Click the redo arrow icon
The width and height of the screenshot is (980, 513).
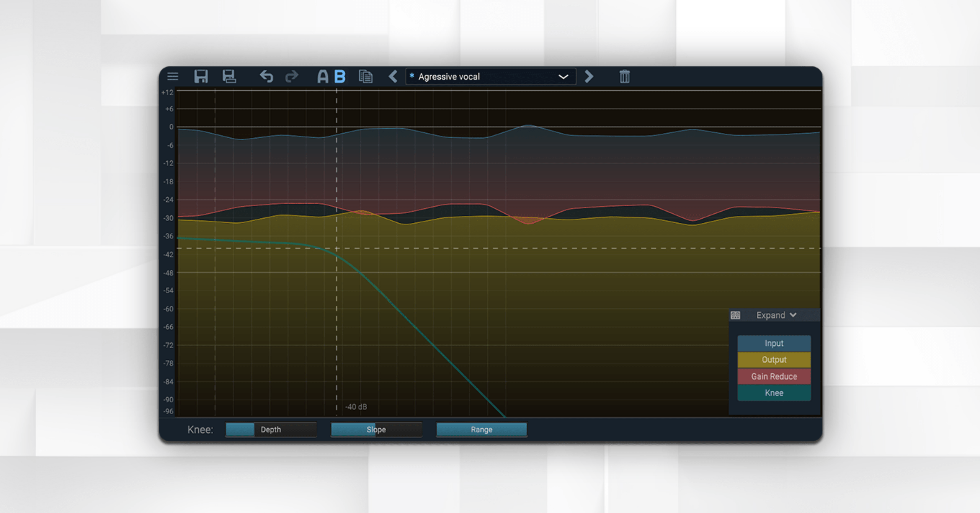tap(292, 77)
